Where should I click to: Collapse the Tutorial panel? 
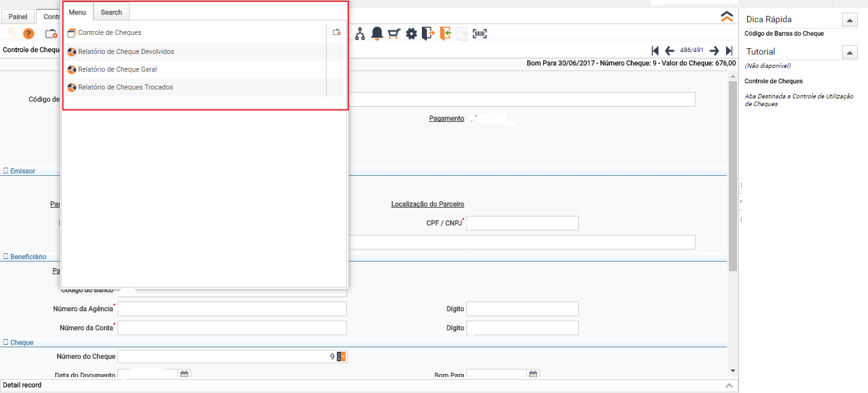pos(850,52)
